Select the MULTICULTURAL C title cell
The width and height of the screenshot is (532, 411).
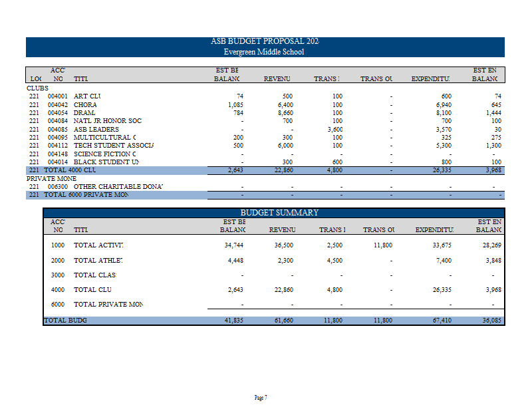click(105, 138)
